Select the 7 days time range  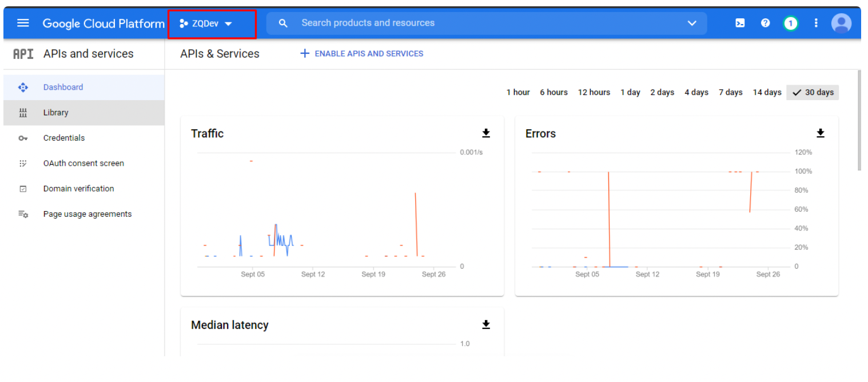click(x=731, y=93)
